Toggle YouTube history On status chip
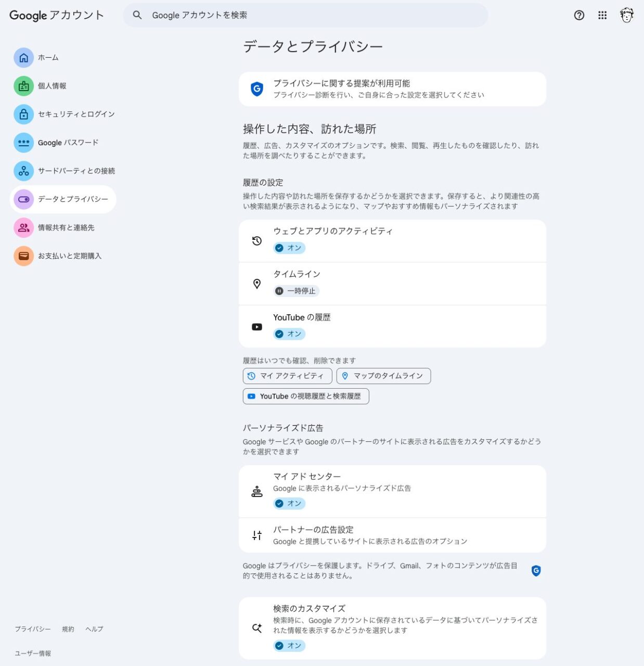The height and width of the screenshot is (666, 644). coord(289,334)
